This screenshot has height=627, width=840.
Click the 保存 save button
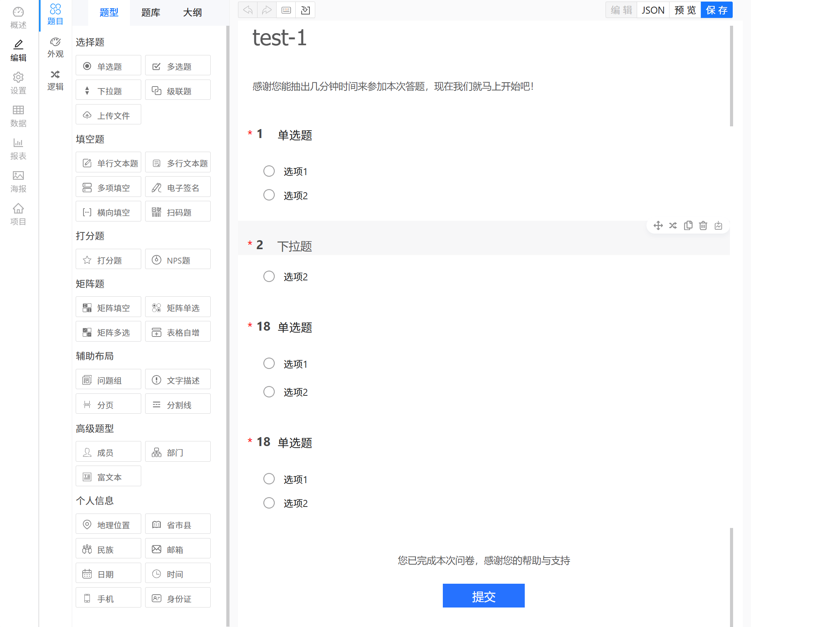[x=716, y=10]
